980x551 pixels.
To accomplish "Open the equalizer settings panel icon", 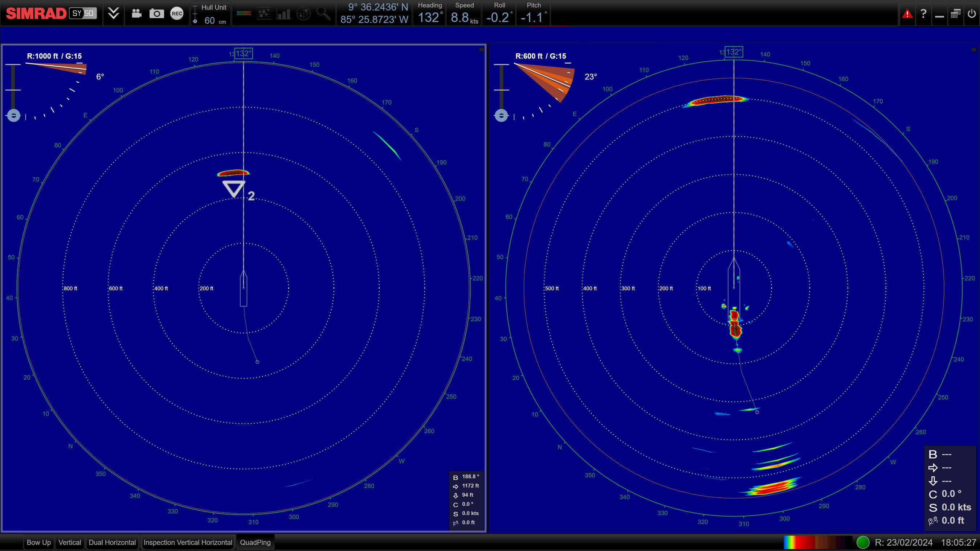I will tap(264, 13).
